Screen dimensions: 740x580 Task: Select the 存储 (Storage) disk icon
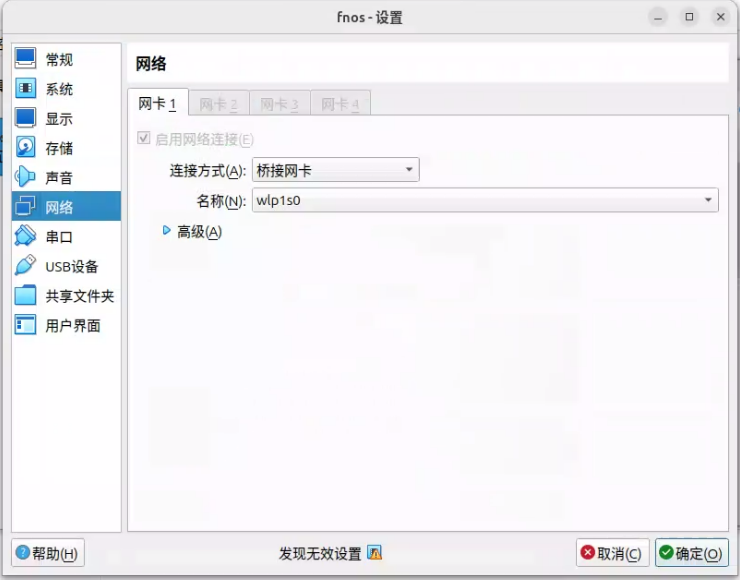click(25, 147)
